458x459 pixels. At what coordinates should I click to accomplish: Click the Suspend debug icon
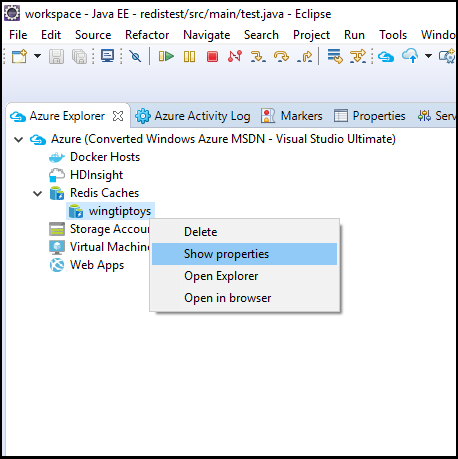point(189,56)
